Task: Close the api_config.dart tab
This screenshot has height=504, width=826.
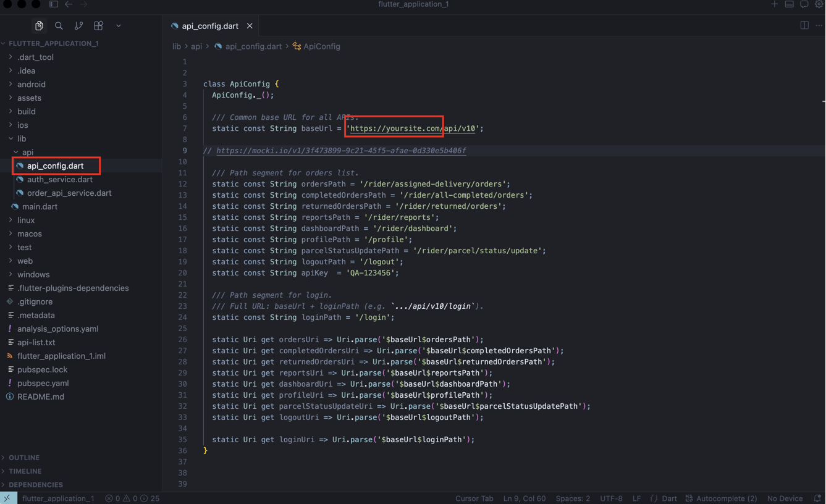Action: click(250, 26)
